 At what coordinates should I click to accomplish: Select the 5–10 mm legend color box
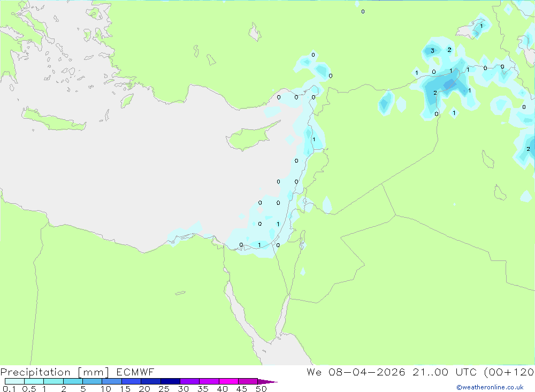93,381
